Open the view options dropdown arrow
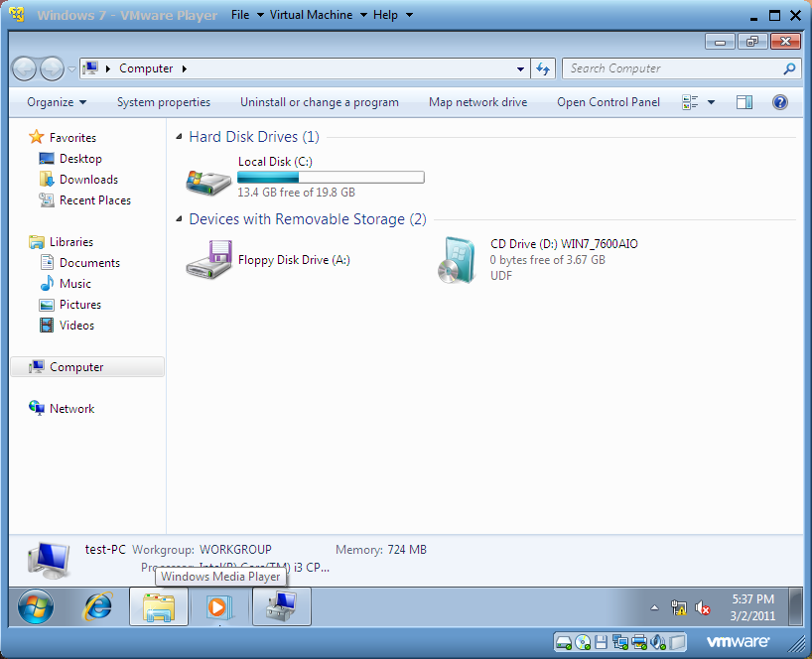Viewport: 812px width, 659px height. pyautogui.click(x=711, y=102)
